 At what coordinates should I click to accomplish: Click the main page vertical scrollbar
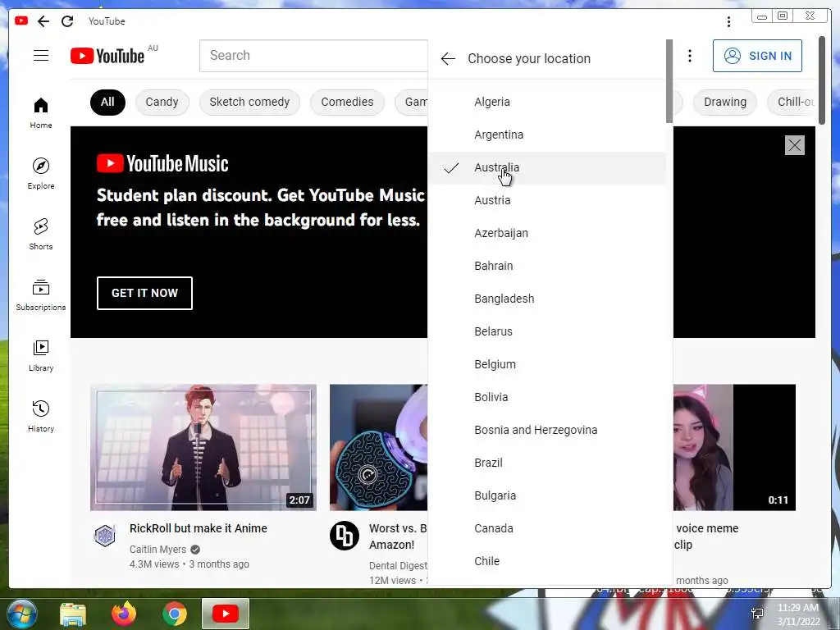(822, 80)
